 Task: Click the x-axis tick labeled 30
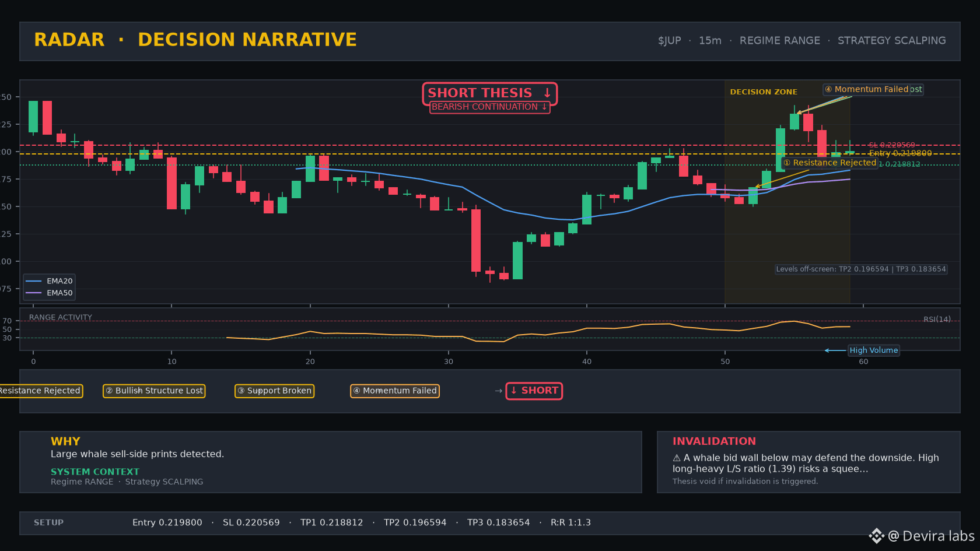click(448, 362)
